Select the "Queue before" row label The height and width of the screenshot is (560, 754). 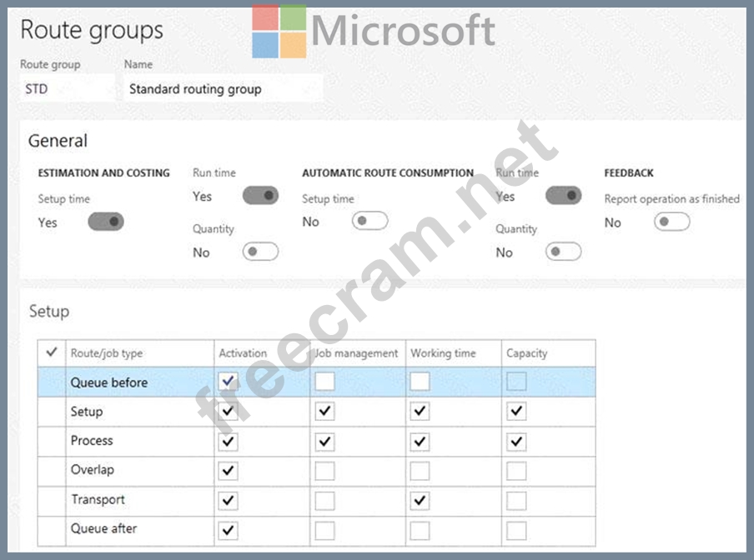click(x=109, y=382)
